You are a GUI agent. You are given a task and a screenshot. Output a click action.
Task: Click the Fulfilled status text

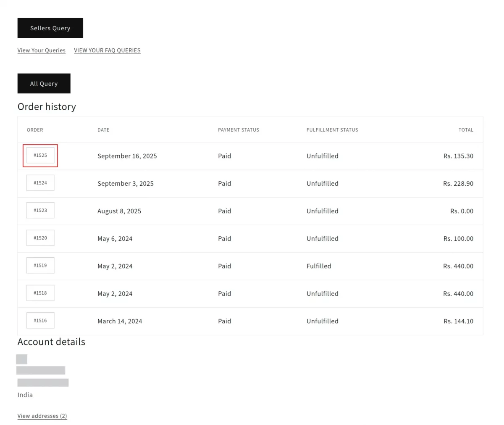coord(319,266)
